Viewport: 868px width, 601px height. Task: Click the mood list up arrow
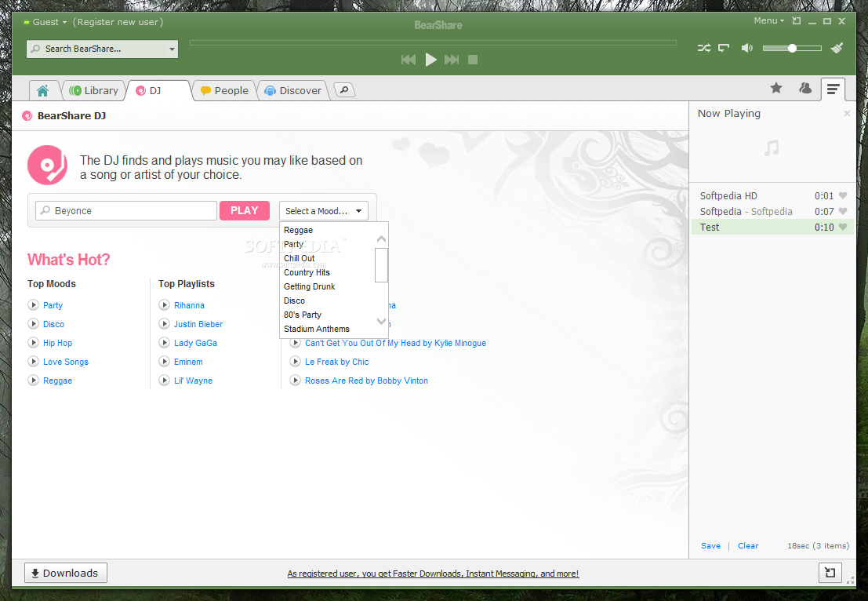[x=381, y=239]
